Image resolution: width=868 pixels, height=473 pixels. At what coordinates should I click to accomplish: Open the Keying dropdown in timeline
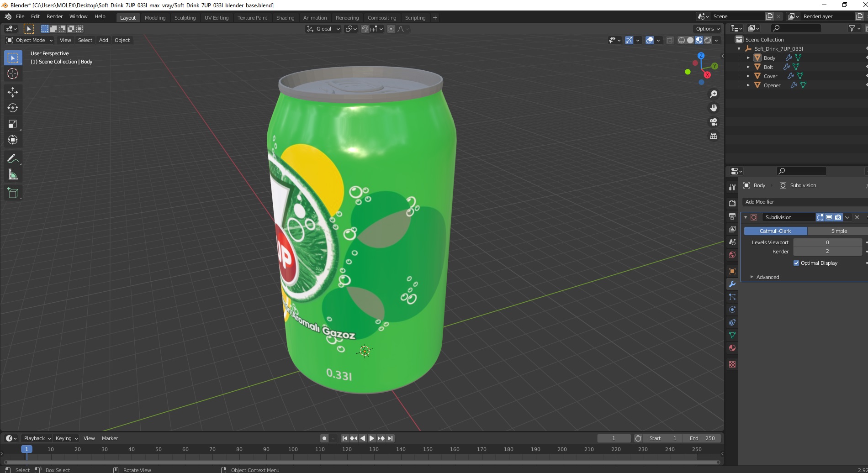[x=67, y=438]
